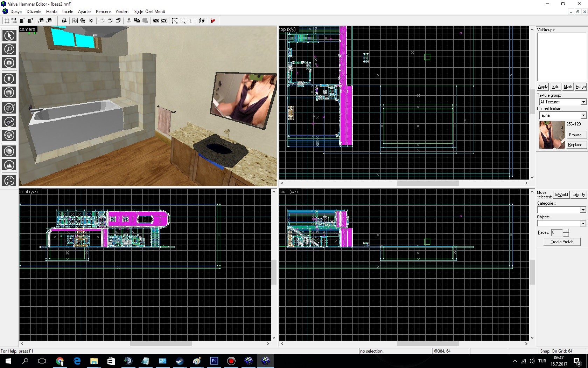Click the larger grid size icon
588x368 pixels.
coord(30,21)
